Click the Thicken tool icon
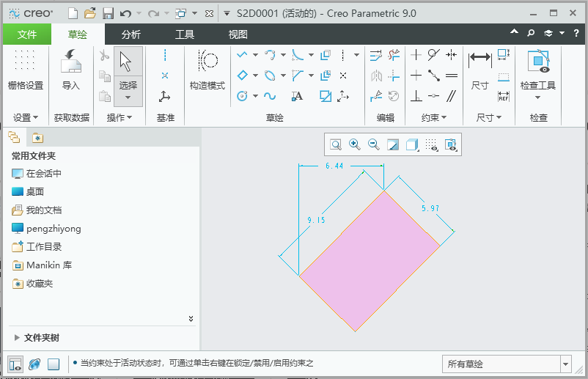 (x=325, y=76)
